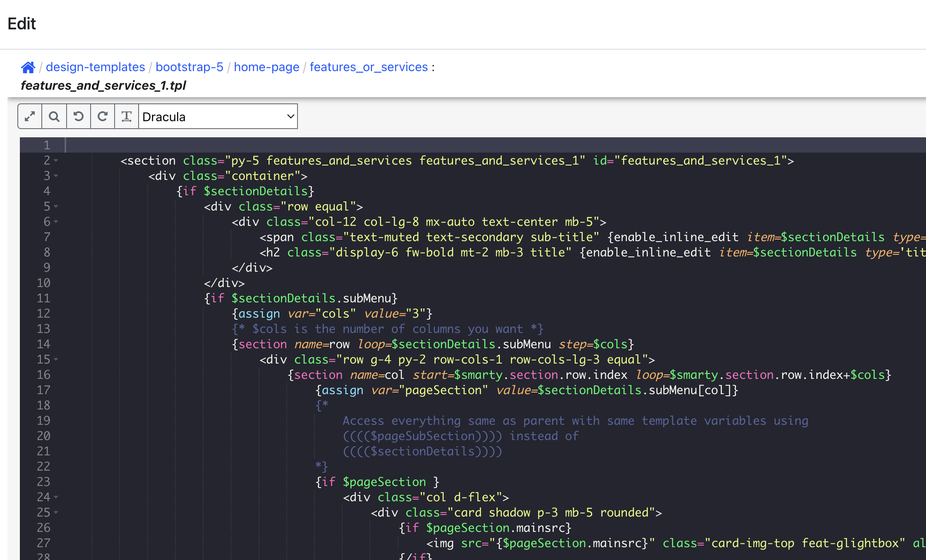Collapse code fold at line 5

[x=56, y=206]
